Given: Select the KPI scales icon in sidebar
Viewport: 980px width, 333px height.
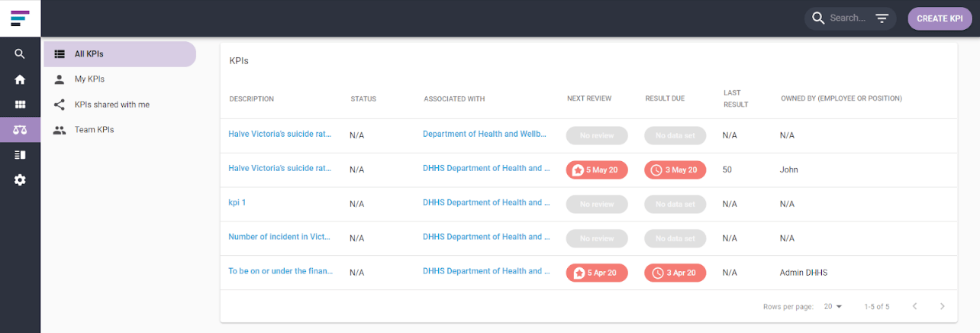Looking at the screenshot, I should click(x=20, y=130).
